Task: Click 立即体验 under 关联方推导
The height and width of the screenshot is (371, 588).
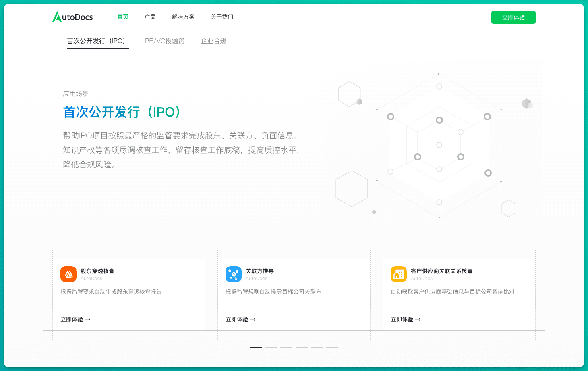Action: 241,319
